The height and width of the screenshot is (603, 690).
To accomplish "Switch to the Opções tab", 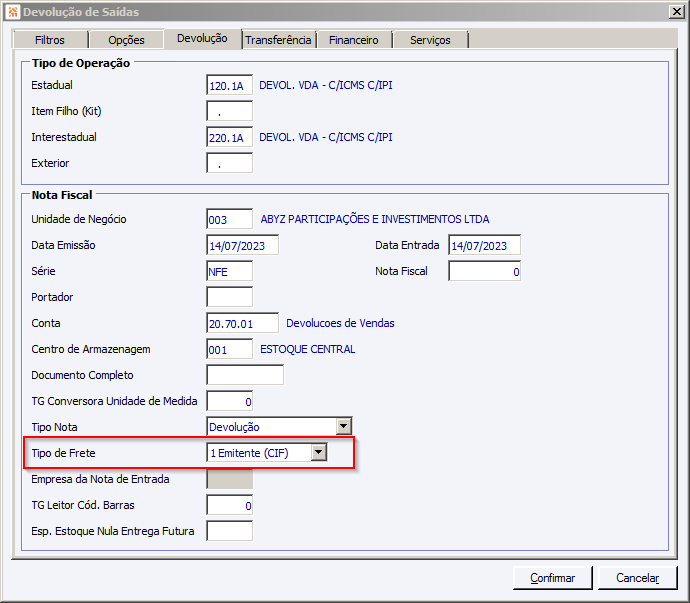I will (x=126, y=40).
